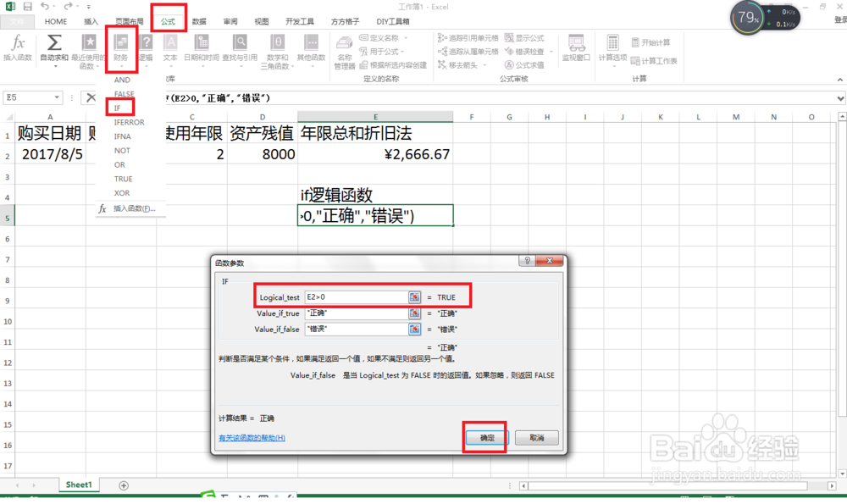Click the 登录 sign-in link

(x=840, y=20)
